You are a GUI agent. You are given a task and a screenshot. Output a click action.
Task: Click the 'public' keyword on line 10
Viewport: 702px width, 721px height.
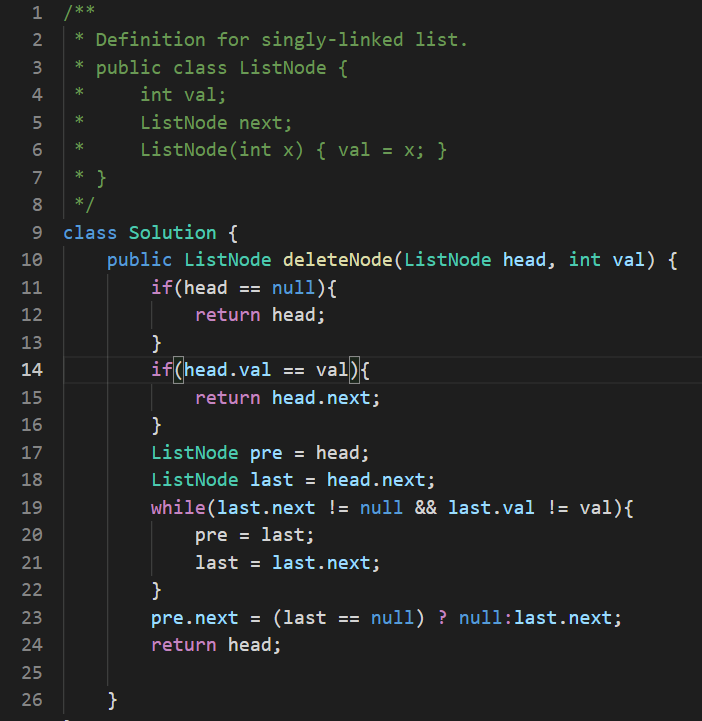(x=139, y=260)
